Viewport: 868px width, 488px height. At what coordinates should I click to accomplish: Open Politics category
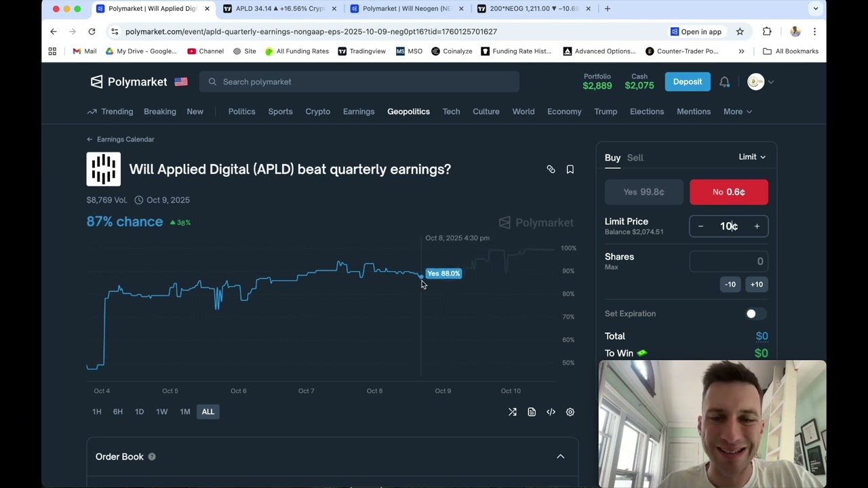click(x=241, y=111)
